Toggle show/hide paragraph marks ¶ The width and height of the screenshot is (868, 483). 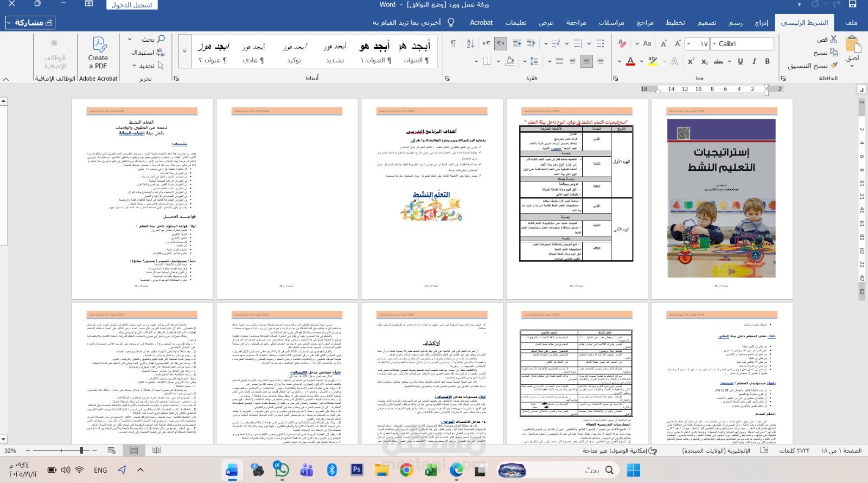(453, 43)
